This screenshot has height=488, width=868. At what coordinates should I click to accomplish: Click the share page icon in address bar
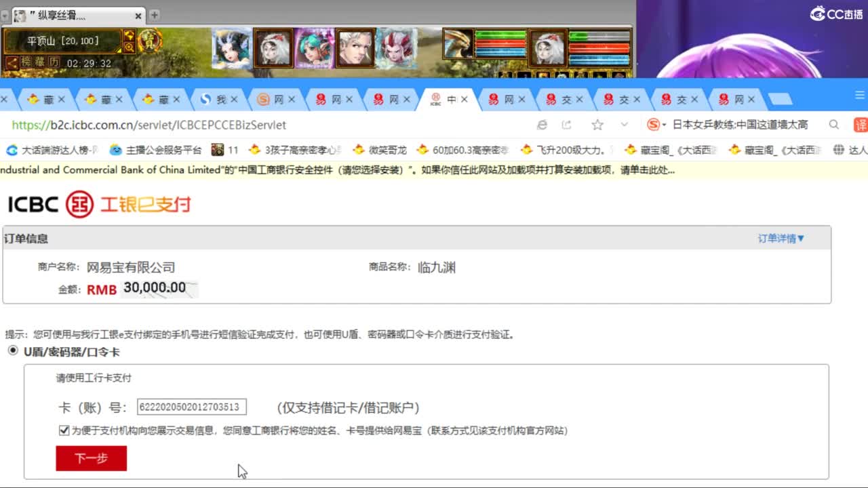pos(567,125)
